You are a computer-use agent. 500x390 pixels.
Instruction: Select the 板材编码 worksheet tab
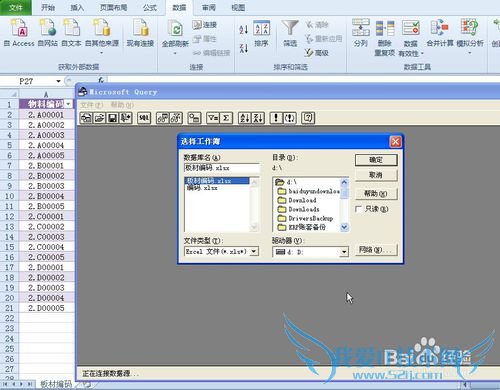click(x=56, y=384)
